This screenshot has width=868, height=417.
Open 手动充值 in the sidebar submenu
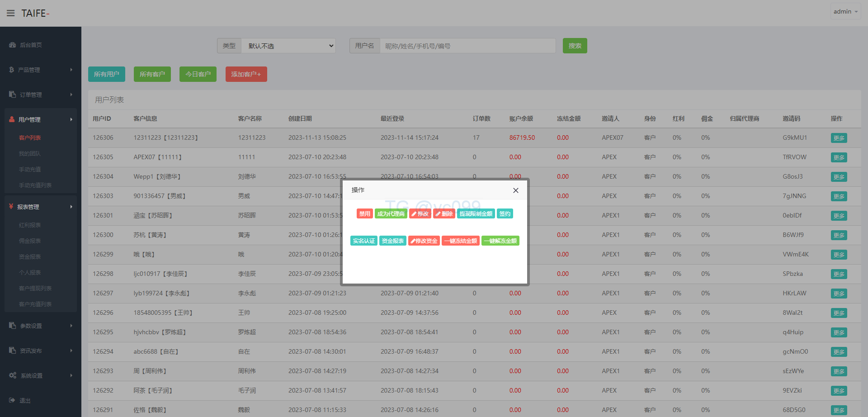pyautogui.click(x=30, y=170)
